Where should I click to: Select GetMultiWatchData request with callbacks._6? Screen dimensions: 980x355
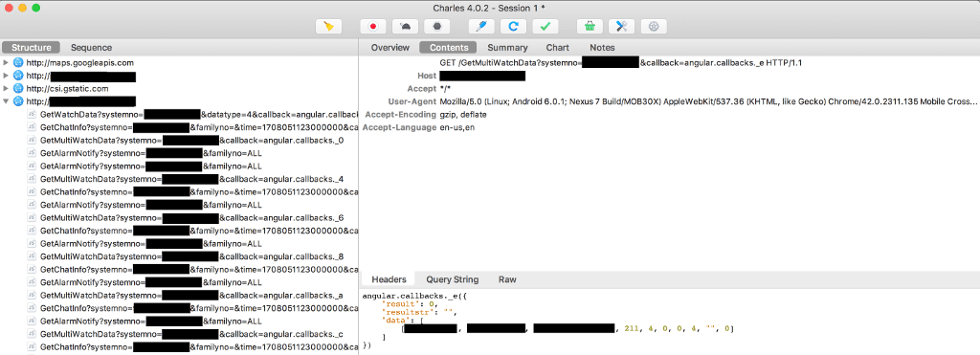click(179, 218)
